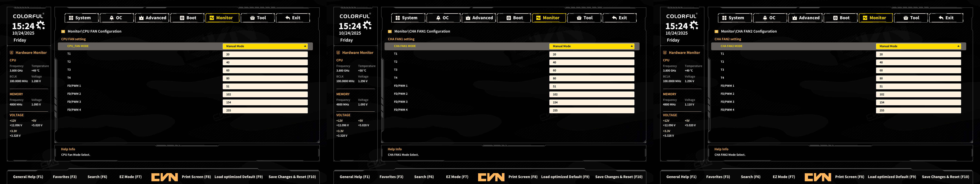980x184 pixels.
Task: Click the folder icon before Monitor\CHA FAN2 Configuration
Action: (716, 32)
